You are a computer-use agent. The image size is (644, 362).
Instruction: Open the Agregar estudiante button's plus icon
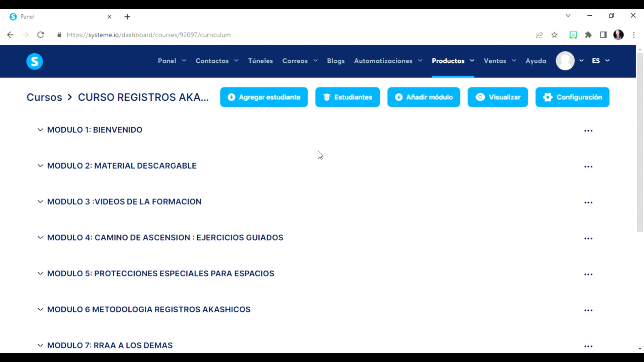[x=232, y=97]
